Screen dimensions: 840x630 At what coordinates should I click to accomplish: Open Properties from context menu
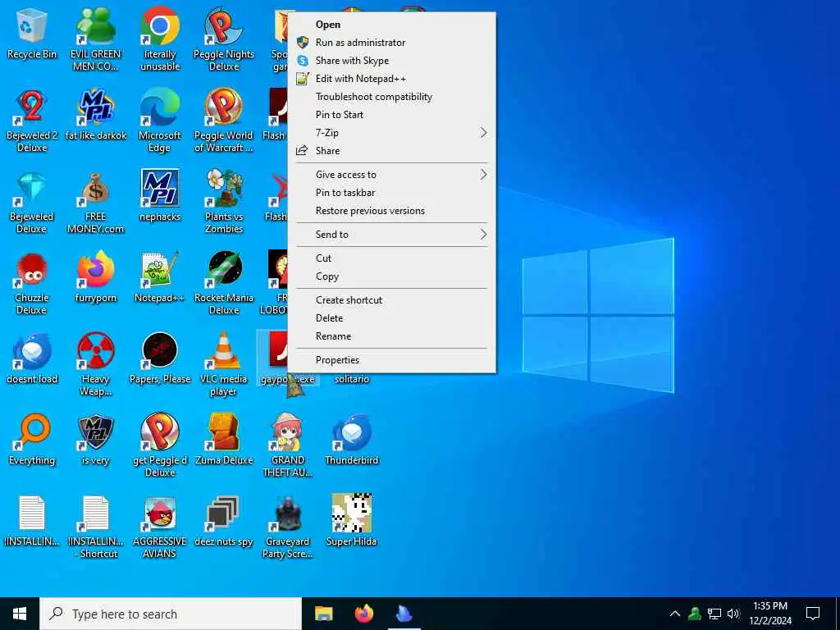(x=391, y=360)
